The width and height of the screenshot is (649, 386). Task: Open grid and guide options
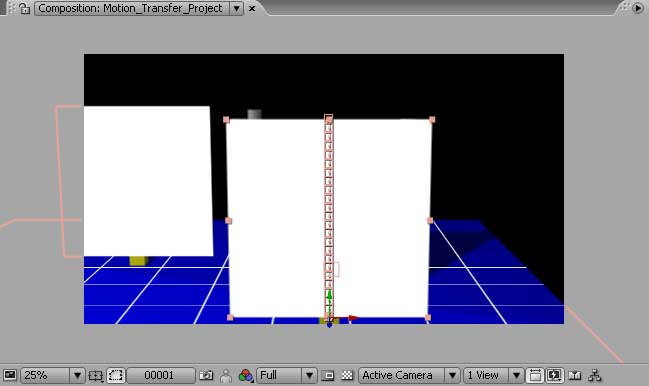[96, 376]
